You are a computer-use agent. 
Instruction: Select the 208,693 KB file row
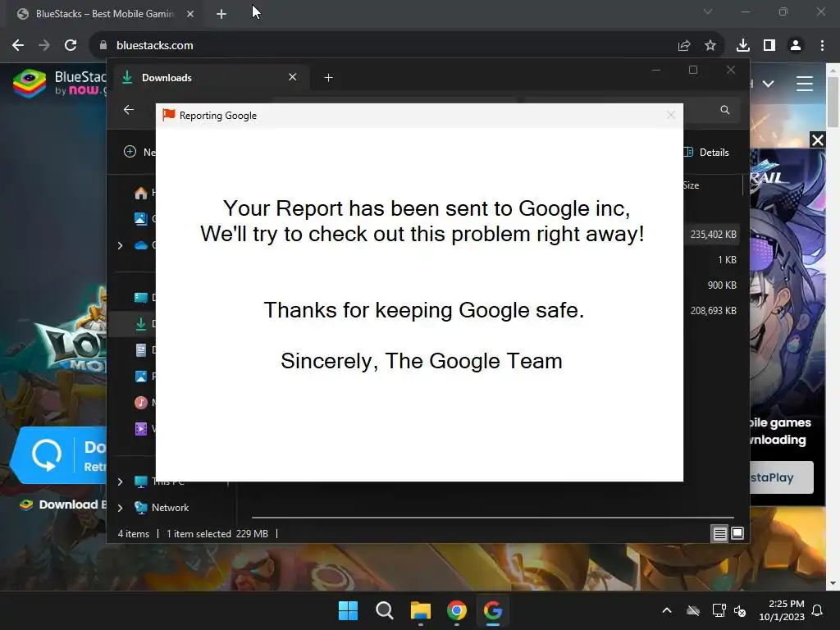(x=713, y=311)
